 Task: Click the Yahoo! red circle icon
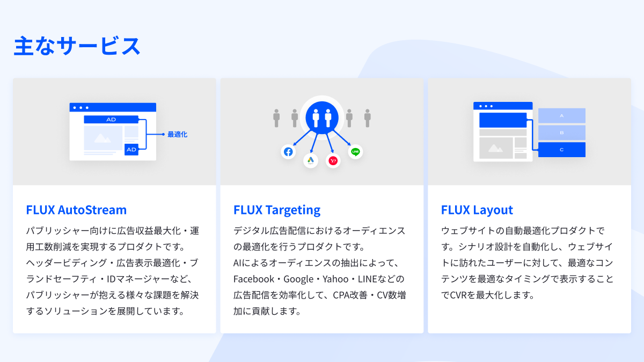(x=333, y=160)
